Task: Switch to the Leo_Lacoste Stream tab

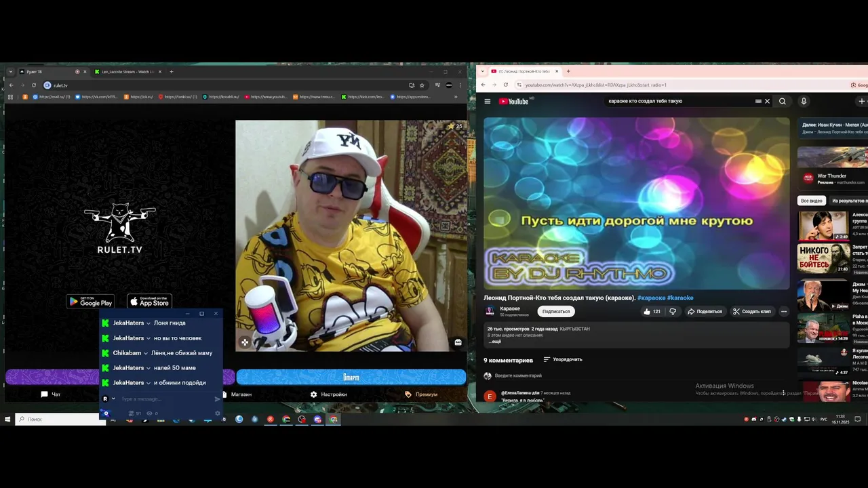Action: 127,72
